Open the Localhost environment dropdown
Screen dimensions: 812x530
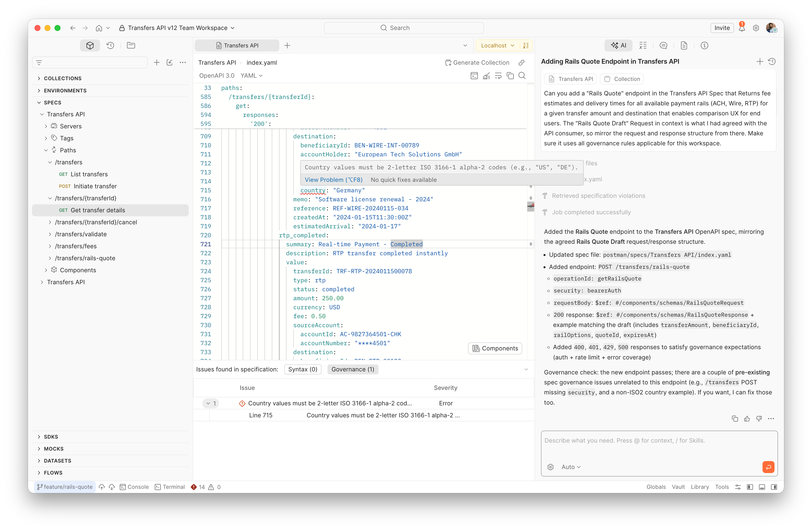[x=497, y=45]
